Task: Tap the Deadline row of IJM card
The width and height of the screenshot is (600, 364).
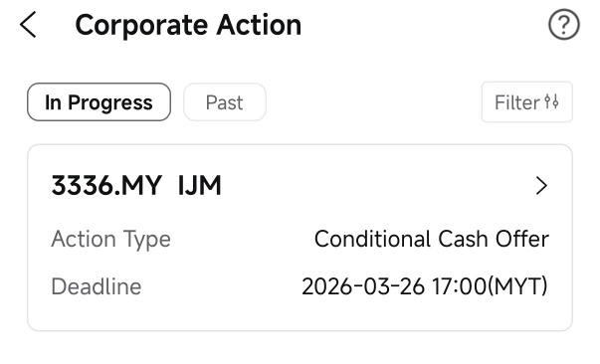Action: tap(300, 286)
